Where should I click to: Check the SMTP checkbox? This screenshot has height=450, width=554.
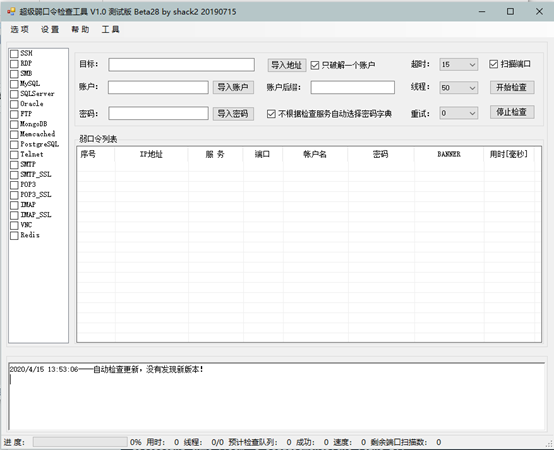(14, 165)
